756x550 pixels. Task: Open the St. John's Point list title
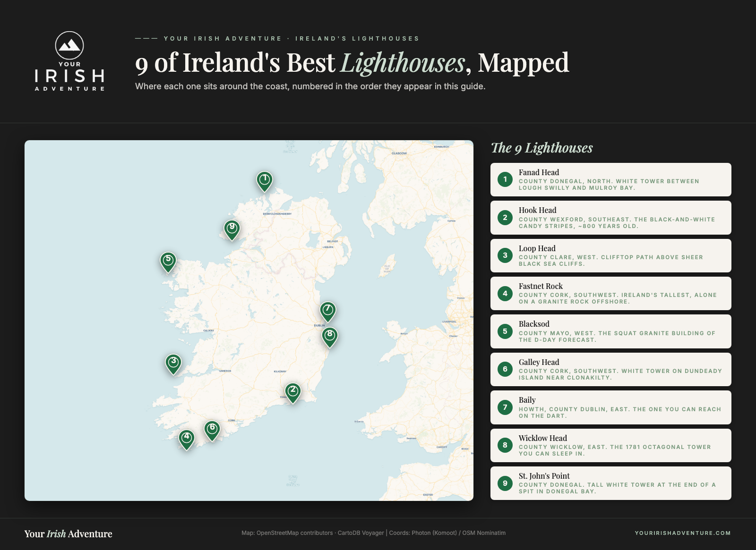(544, 476)
